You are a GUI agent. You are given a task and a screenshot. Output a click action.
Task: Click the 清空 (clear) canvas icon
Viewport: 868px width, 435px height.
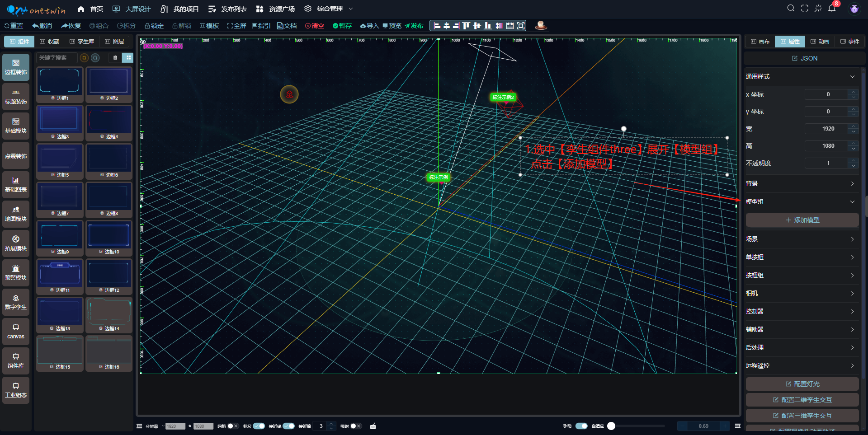(x=315, y=26)
